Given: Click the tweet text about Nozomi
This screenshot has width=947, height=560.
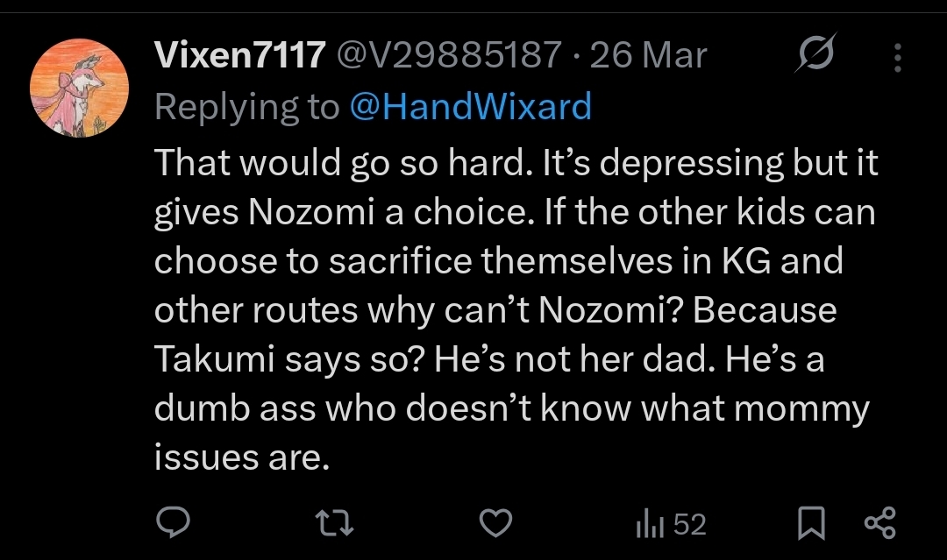Looking at the screenshot, I should (516, 309).
